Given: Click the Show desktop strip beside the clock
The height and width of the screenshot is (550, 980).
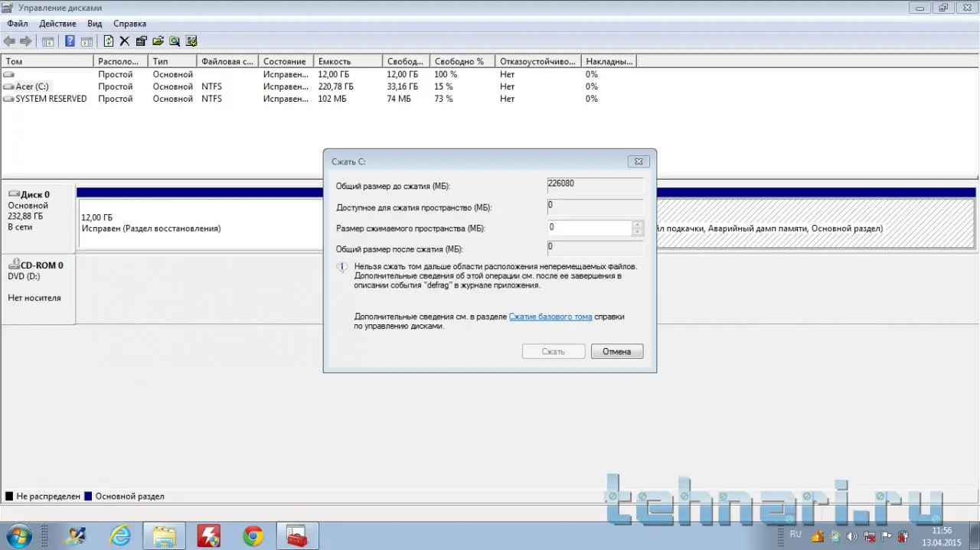Looking at the screenshot, I should pos(974,535).
